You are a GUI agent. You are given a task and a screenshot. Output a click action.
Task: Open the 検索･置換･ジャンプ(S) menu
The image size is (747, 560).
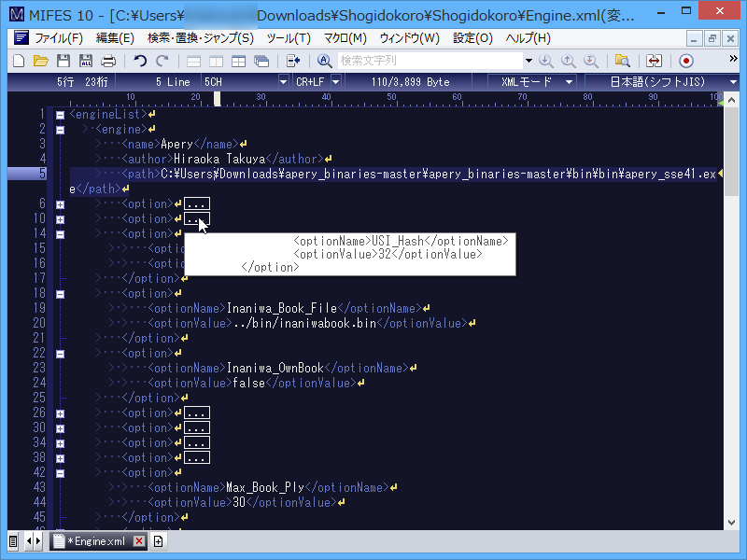click(x=201, y=37)
